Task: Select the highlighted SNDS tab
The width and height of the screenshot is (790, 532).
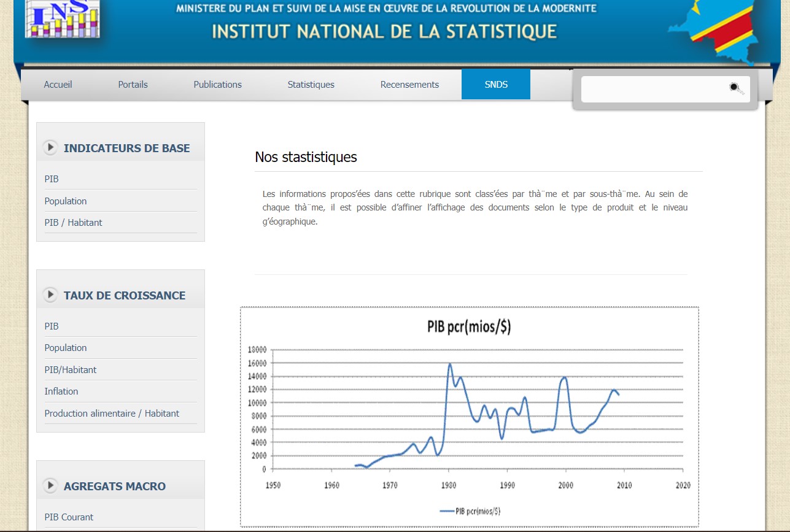Action: 496,85
